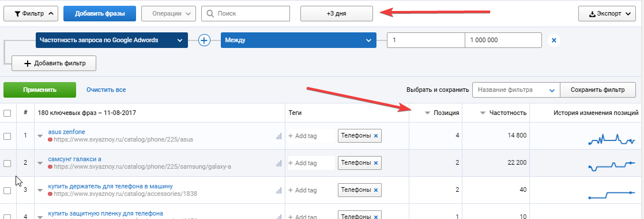Click frequency value 22 200
The width and height of the screenshot is (644, 219).
click(x=517, y=162)
